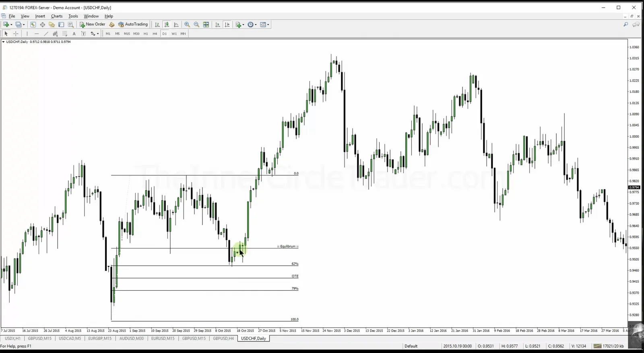This screenshot has height=353, width=644.
Task: Select the Text (A) drawing tool
Action: pos(74,34)
